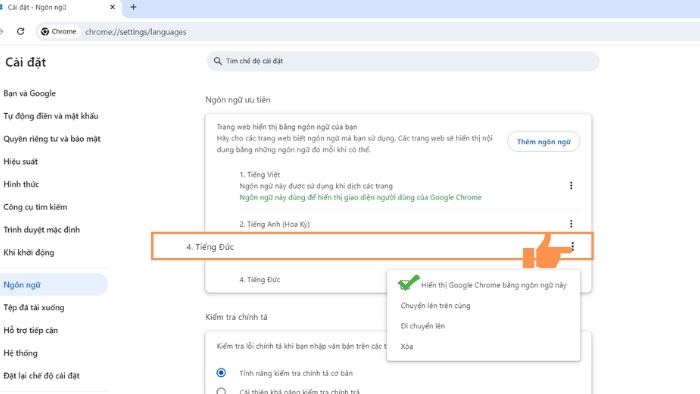Select Cải thiện khả năng kiểm tra chính tả radio
700x394 pixels.
pyautogui.click(x=221, y=391)
